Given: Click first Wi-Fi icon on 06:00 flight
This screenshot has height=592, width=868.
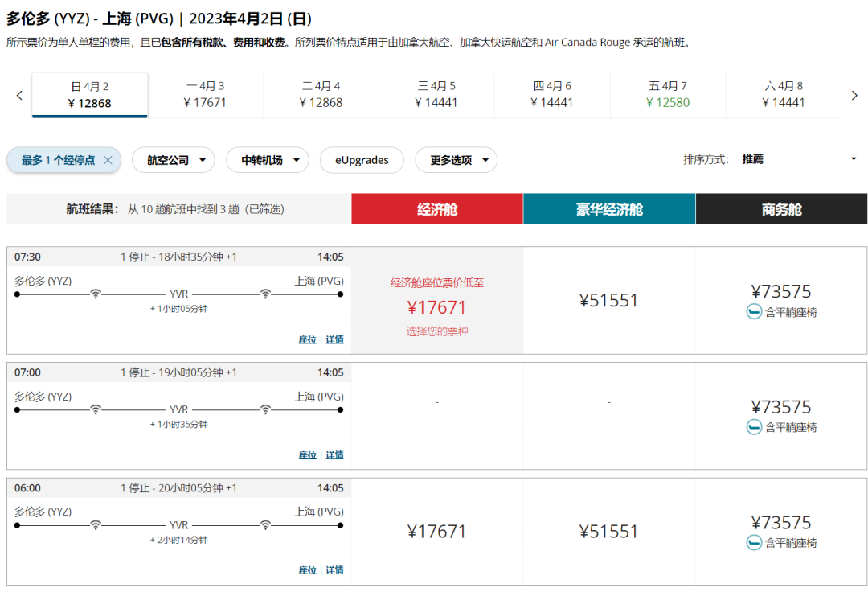Looking at the screenshot, I should [x=96, y=525].
